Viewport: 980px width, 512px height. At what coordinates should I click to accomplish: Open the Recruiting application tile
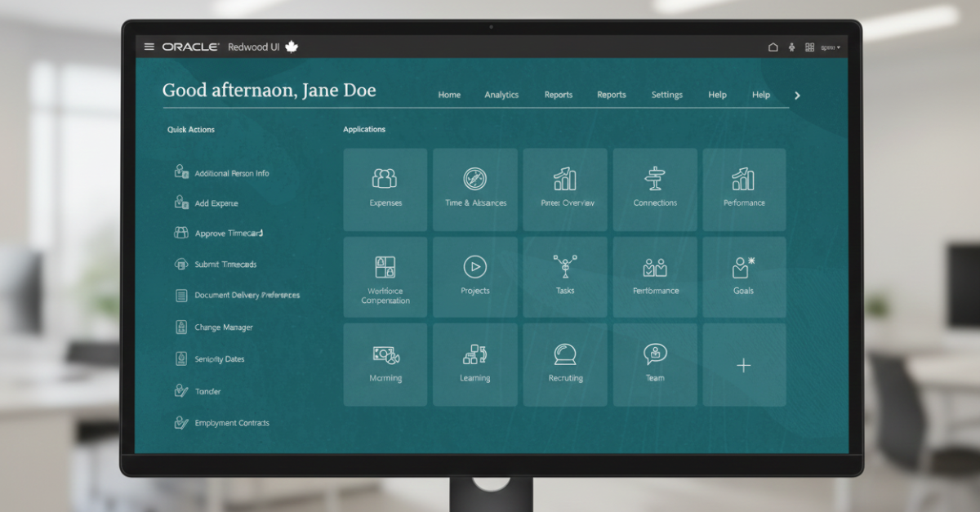pos(565,364)
